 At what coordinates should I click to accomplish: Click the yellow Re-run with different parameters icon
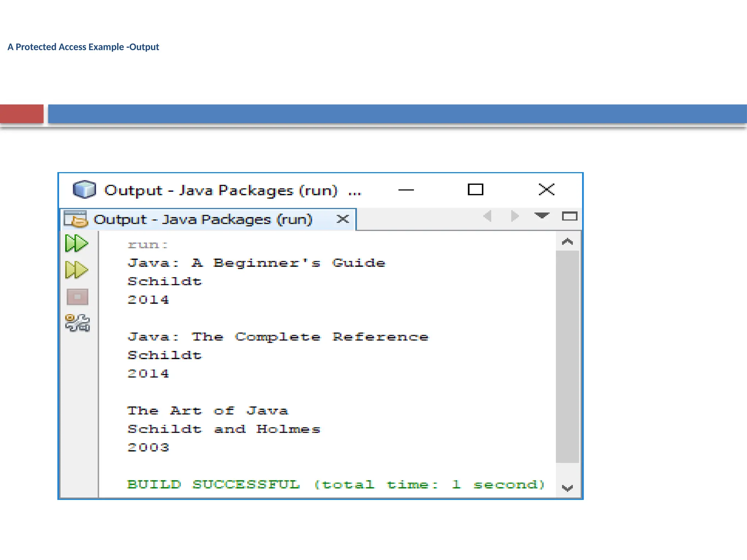tap(77, 270)
